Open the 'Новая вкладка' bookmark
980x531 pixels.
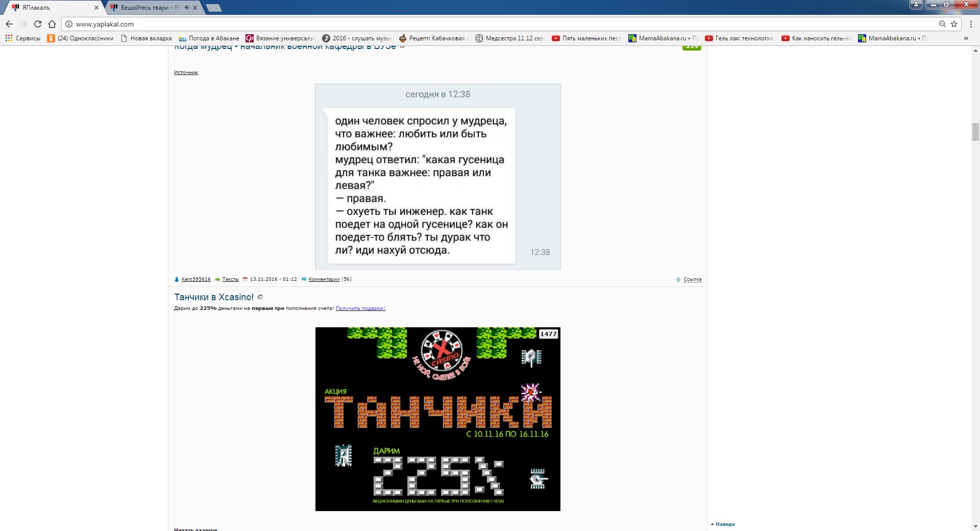(x=146, y=38)
